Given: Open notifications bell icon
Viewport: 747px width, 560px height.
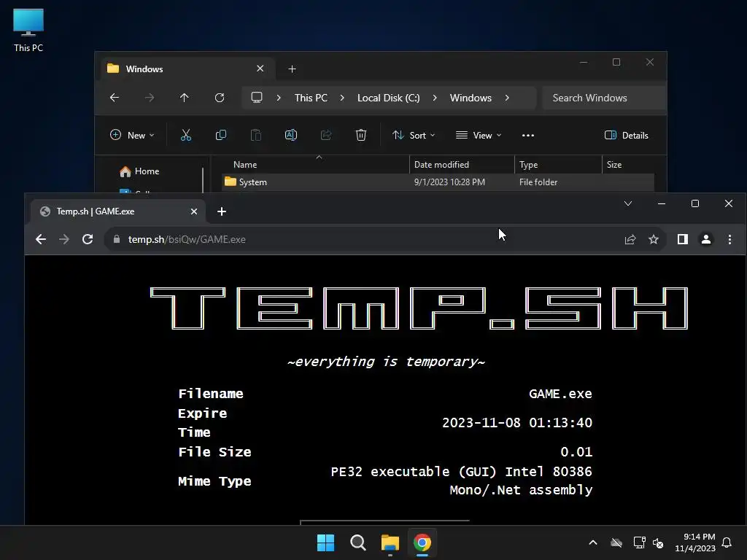Looking at the screenshot, I should coord(727,542).
